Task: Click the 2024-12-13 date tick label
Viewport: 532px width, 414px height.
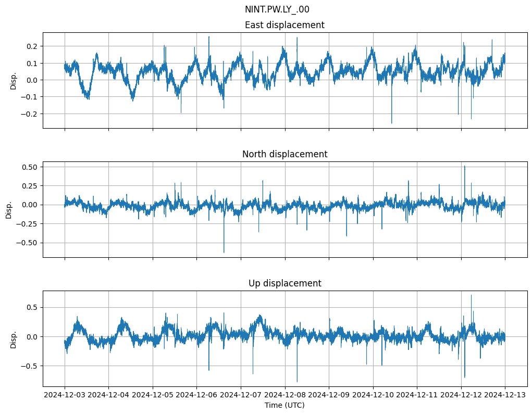Action: (x=505, y=395)
